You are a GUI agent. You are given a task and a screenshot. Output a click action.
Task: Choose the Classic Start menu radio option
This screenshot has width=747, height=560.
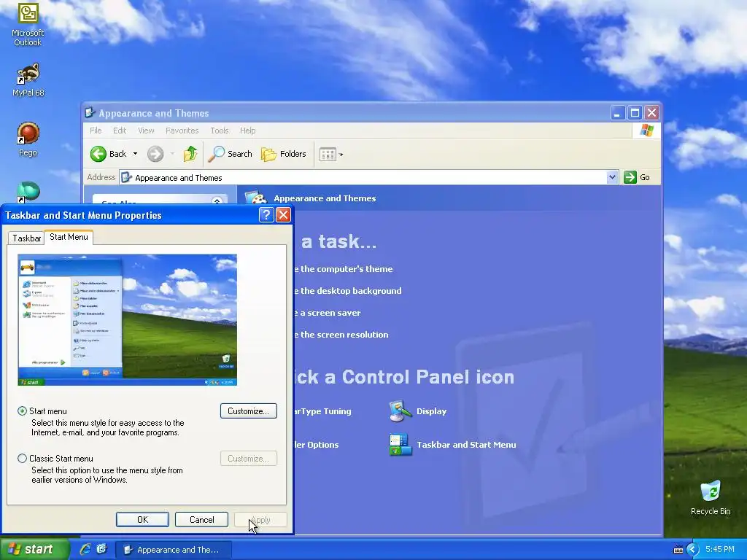pyautogui.click(x=22, y=459)
